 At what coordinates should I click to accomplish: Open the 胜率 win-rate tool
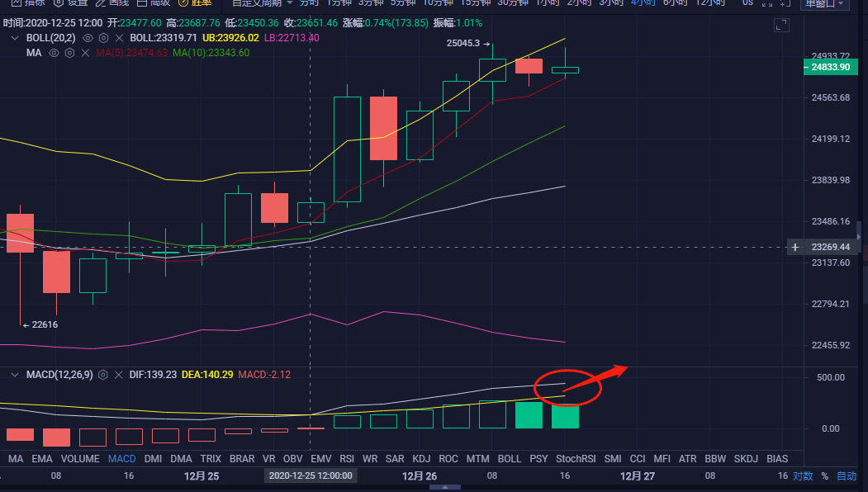(x=195, y=2)
